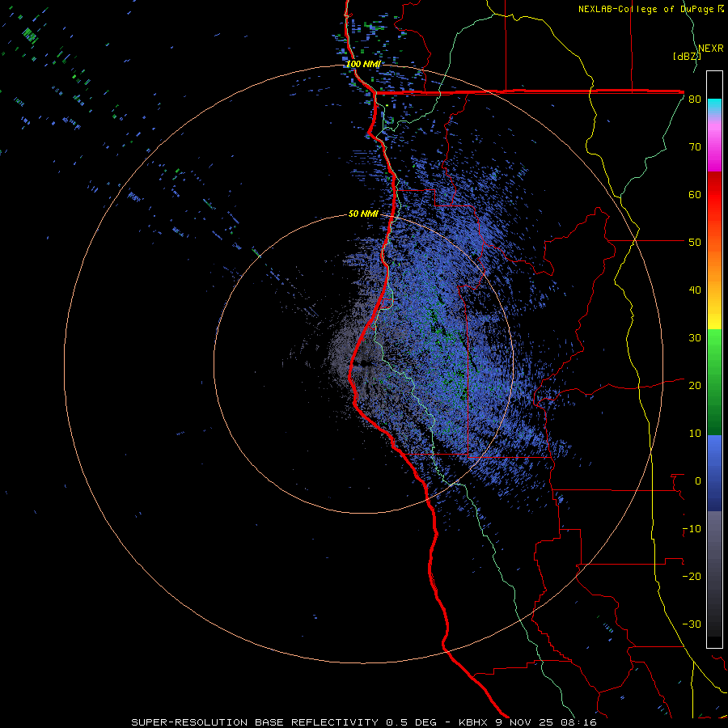Click the -20 dBZ scale value
This screenshot has height=728, width=728.
pos(692,577)
